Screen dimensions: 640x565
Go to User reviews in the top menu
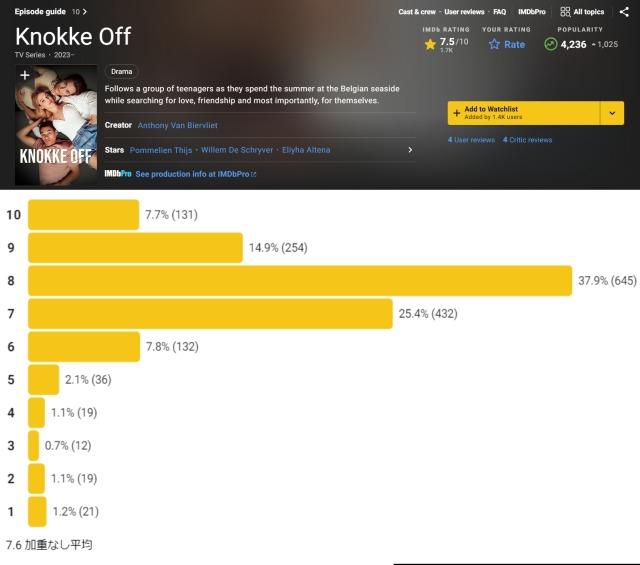(x=465, y=12)
